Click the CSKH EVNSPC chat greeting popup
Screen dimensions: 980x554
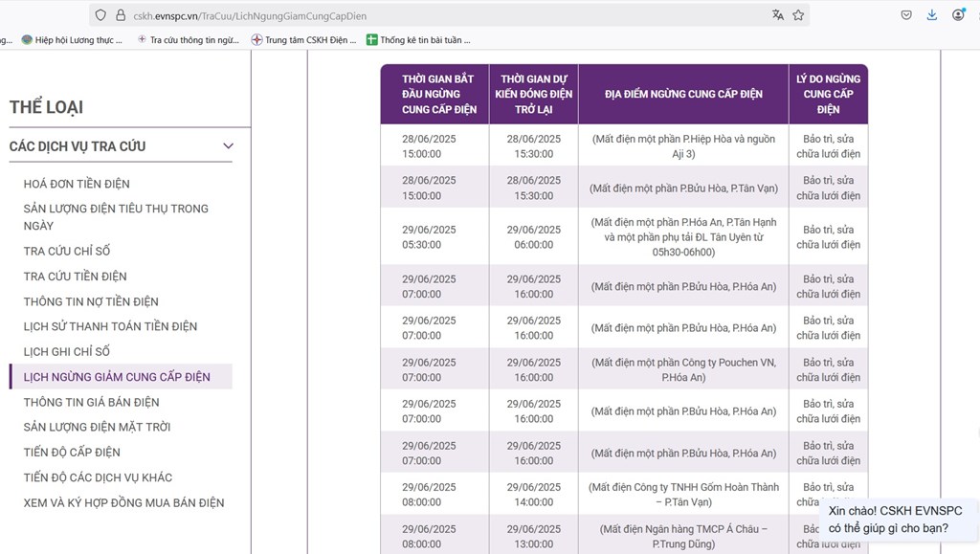(x=895, y=520)
